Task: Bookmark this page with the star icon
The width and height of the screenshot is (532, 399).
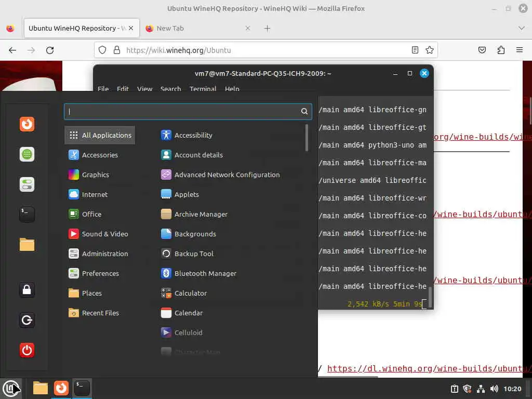Action: click(430, 50)
